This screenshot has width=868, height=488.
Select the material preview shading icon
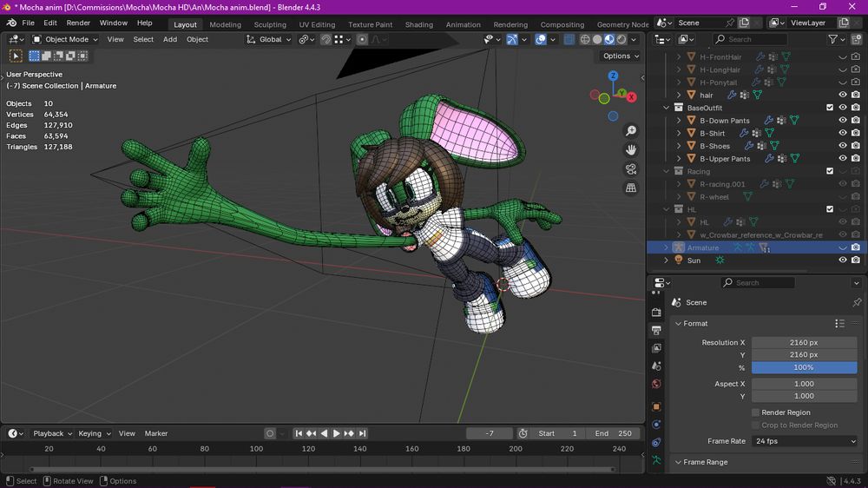609,39
